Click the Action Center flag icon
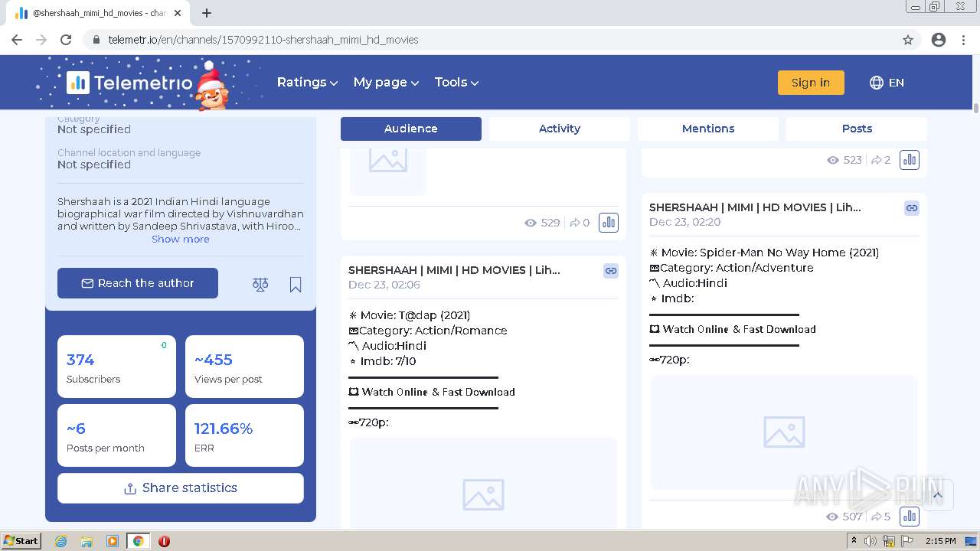The width and height of the screenshot is (980, 551). click(x=906, y=541)
